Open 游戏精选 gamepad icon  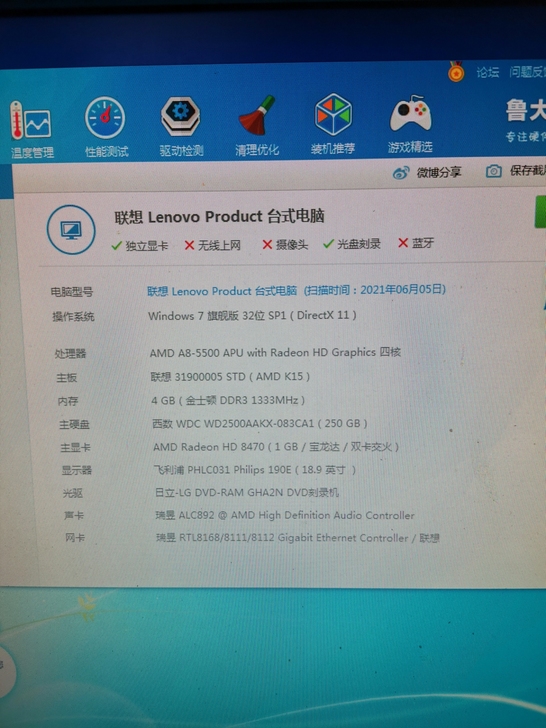(x=410, y=114)
